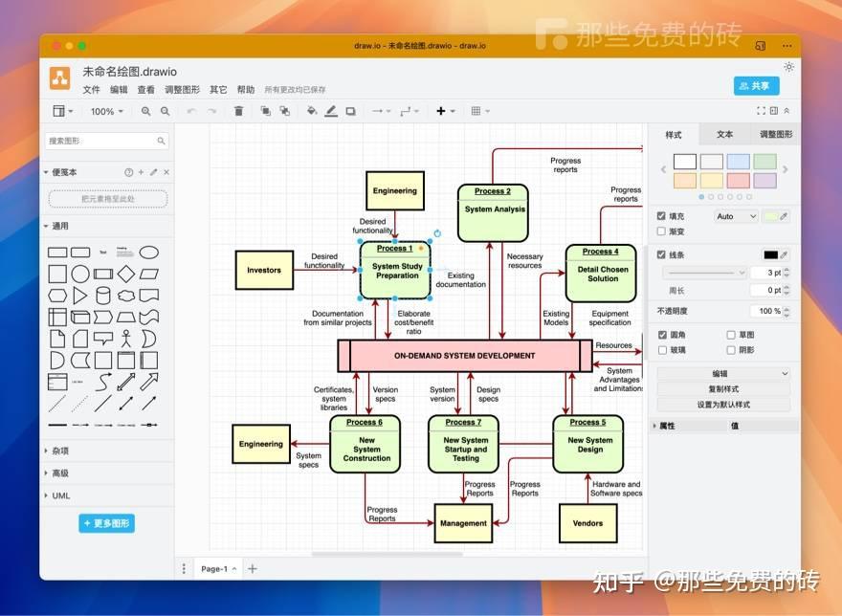
Task: Click the zoom in magnifier icon
Action: pyautogui.click(x=145, y=111)
